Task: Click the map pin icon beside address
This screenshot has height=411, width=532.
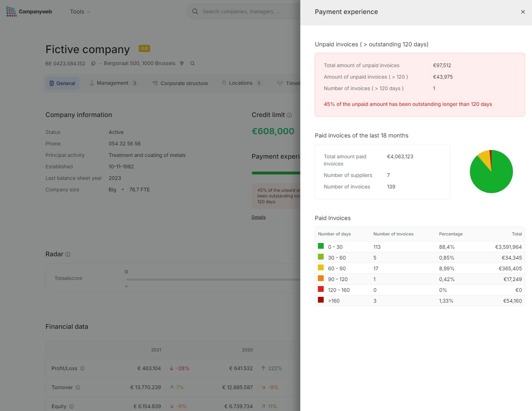Action: (x=182, y=63)
